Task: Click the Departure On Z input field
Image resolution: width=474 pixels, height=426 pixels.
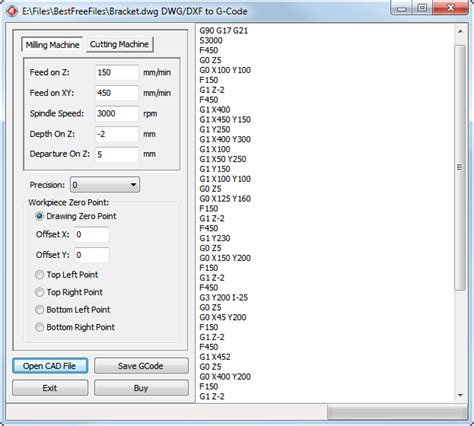Action: [117, 154]
